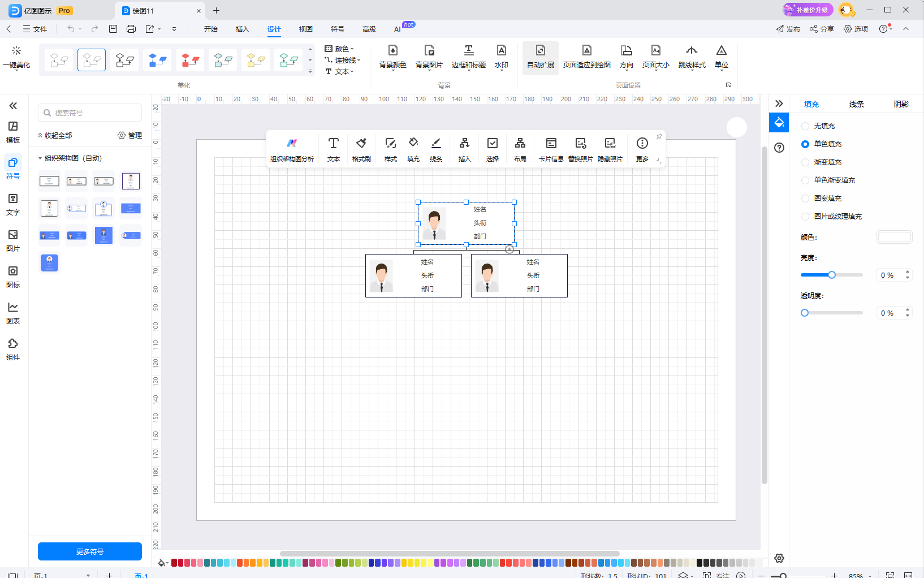
Task: Open 更多 more options in floating toolbar
Action: (642, 150)
